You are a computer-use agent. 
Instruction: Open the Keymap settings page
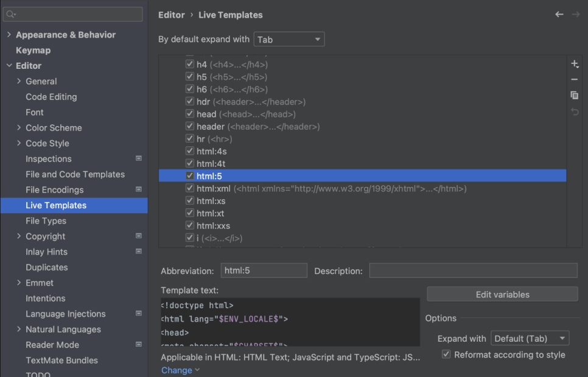point(33,51)
